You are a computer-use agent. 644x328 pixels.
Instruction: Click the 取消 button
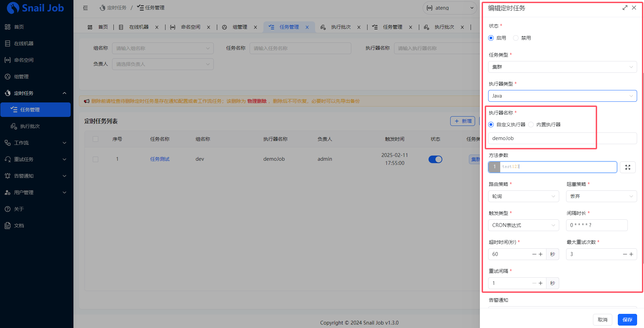602,320
